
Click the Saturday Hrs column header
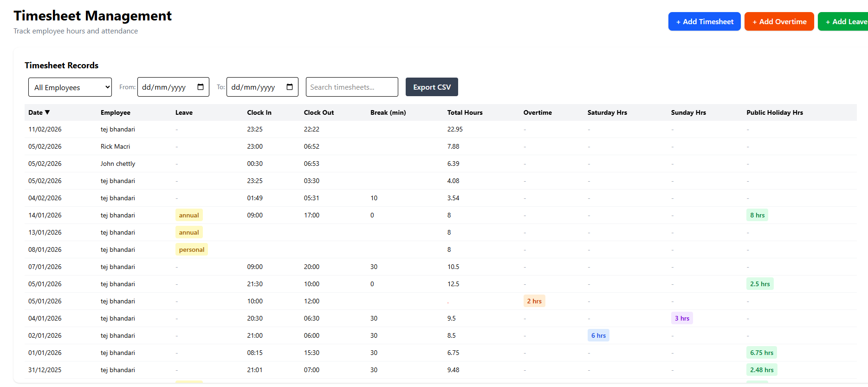tap(607, 112)
